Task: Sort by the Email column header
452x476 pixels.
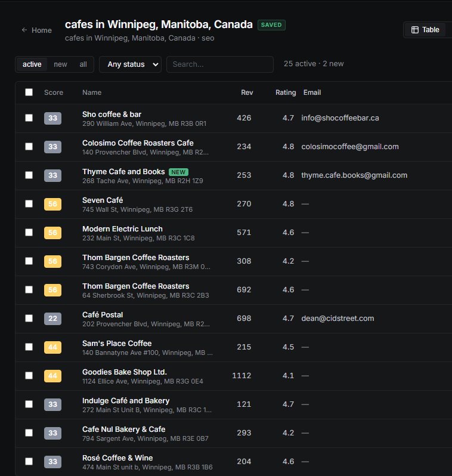Action: click(312, 92)
